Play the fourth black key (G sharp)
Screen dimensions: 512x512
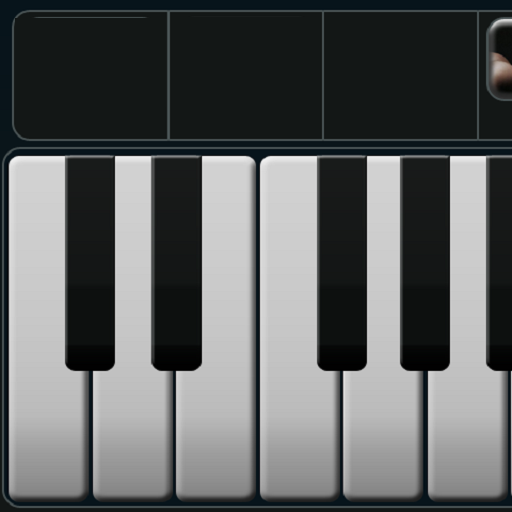coord(425,263)
